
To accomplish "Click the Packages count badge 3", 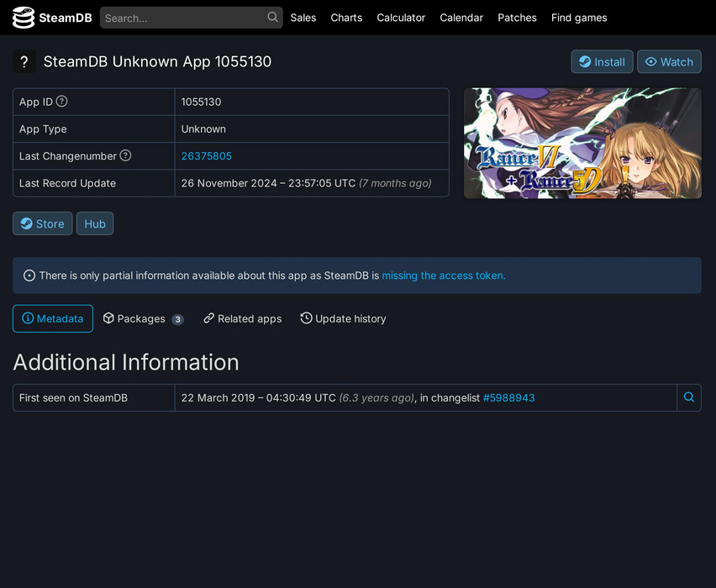I will click(x=177, y=319).
